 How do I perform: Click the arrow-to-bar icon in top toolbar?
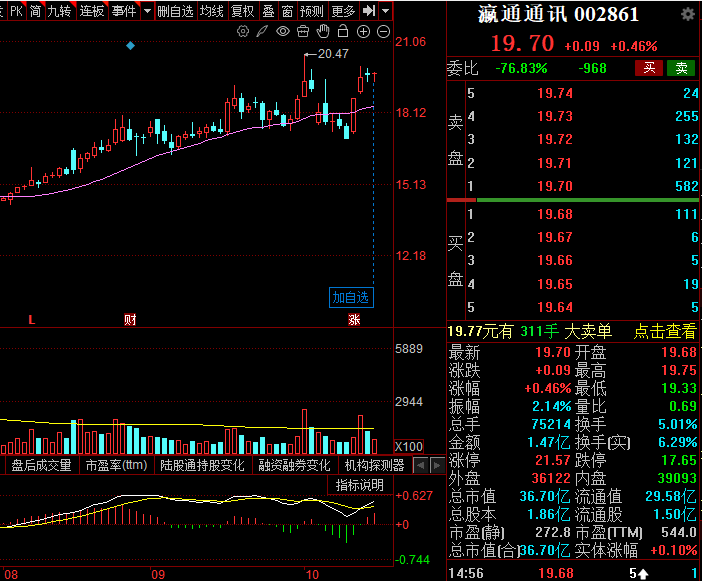pyautogui.click(x=368, y=11)
